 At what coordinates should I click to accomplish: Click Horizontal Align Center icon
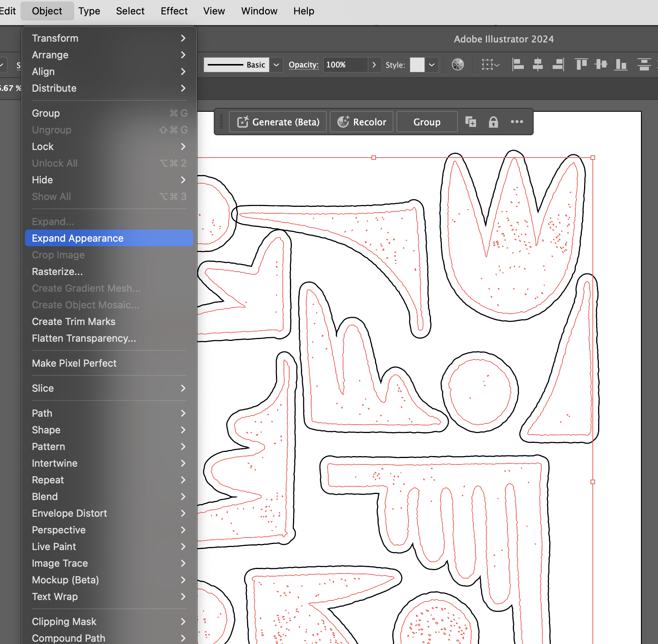pyautogui.click(x=538, y=65)
